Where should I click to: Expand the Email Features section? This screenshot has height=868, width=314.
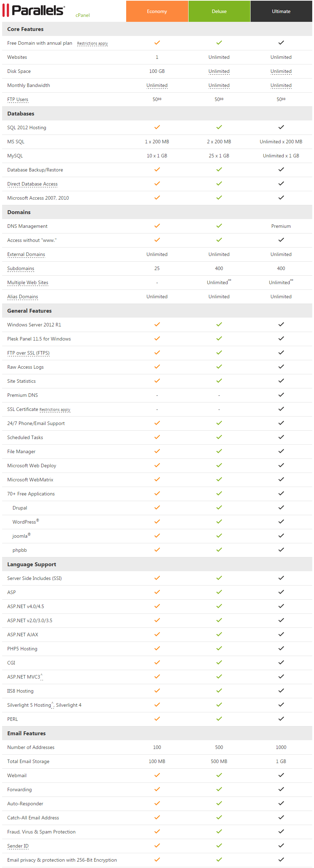click(x=26, y=733)
